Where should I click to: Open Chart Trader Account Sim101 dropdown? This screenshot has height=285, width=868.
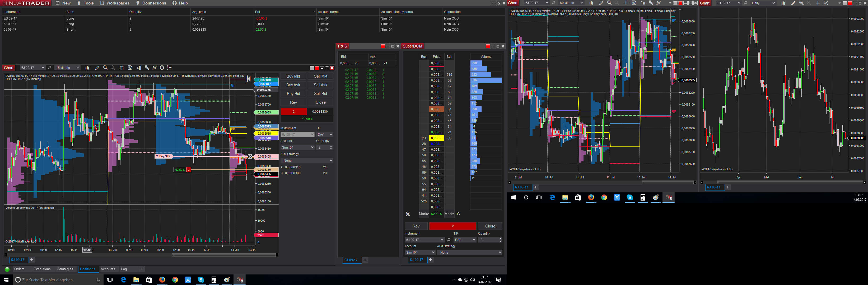click(x=297, y=147)
